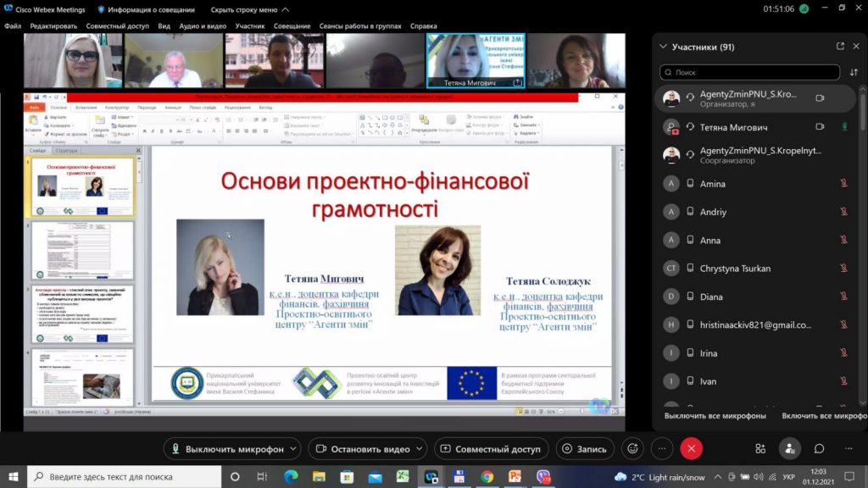Viewport: 868px width, 488px height.
Task: Unmute Amina's muted microphone icon
Action: pyautogui.click(x=843, y=183)
